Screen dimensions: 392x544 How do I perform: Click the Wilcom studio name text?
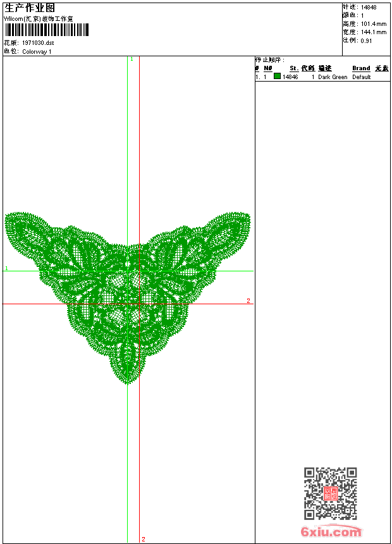click(38, 19)
